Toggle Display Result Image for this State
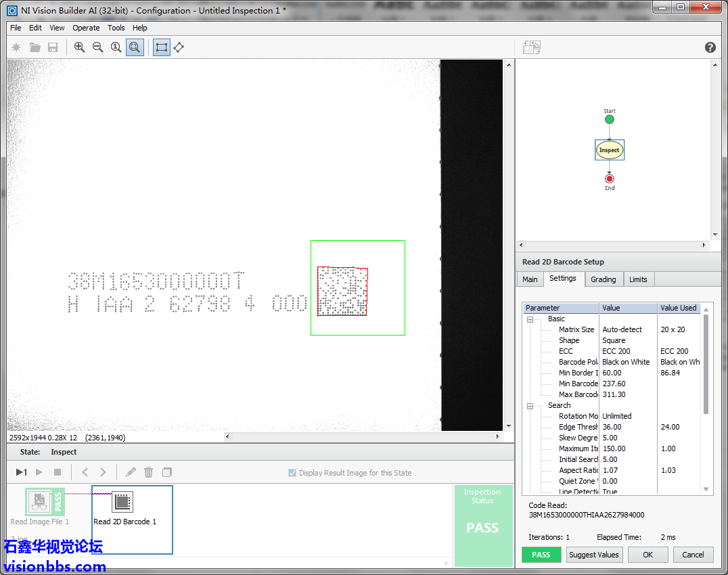The width and height of the screenshot is (728, 575). click(x=292, y=473)
